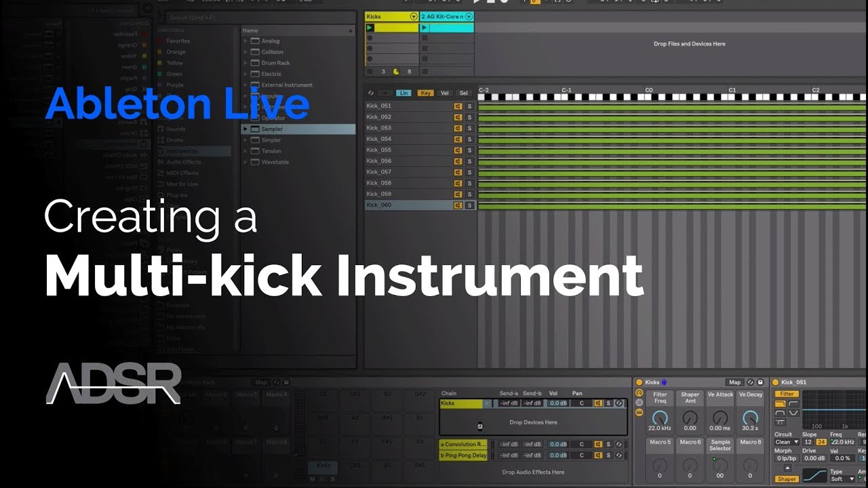The width and height of the screenshot is (868, 488).
Task: Show or hide the rack chain list
Action: coord(639,403)
